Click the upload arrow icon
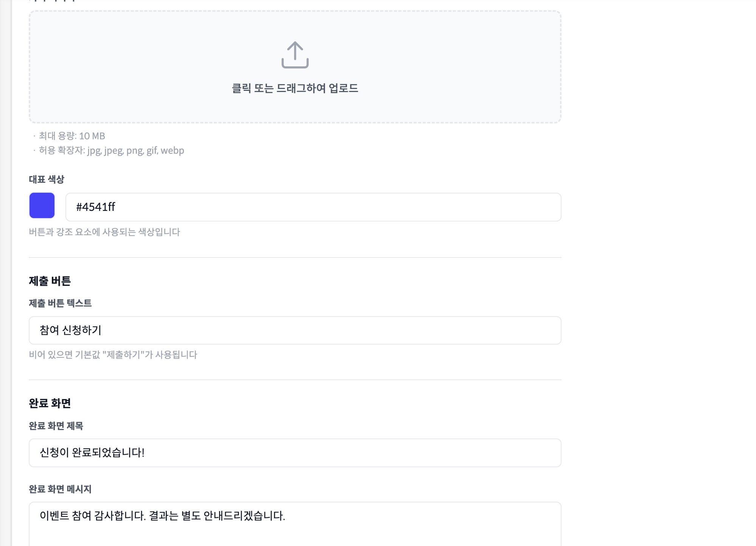Image resolution: width=756 pixels, height=546 pixels. [295, 55]
